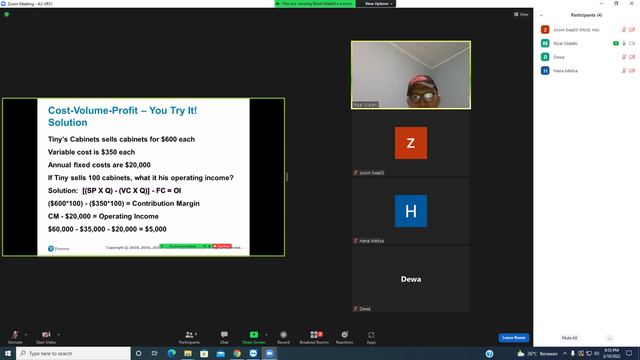Open the Reactions menu
This screenshot has width=640, height=360.
pos(344,337)
